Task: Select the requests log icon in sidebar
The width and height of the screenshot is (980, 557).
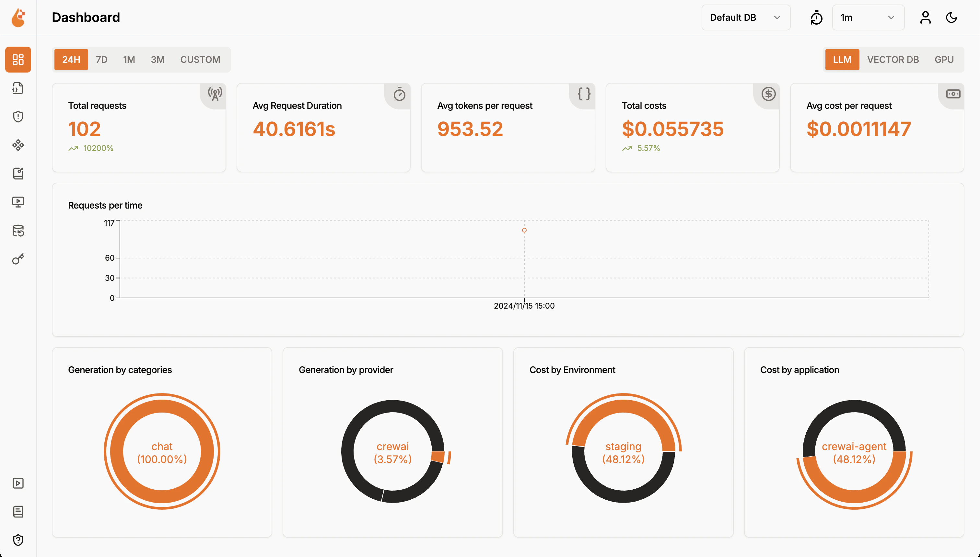Action: pos(18,88)
